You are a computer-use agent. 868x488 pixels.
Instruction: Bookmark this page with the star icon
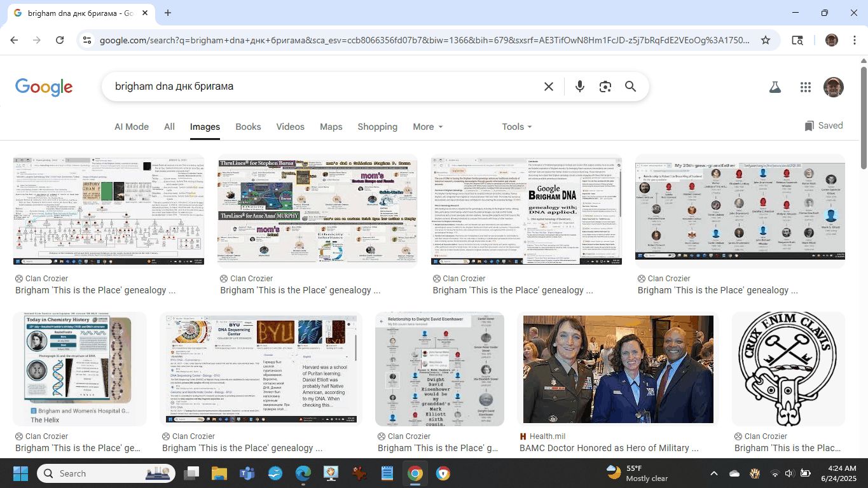coord(766,40)
